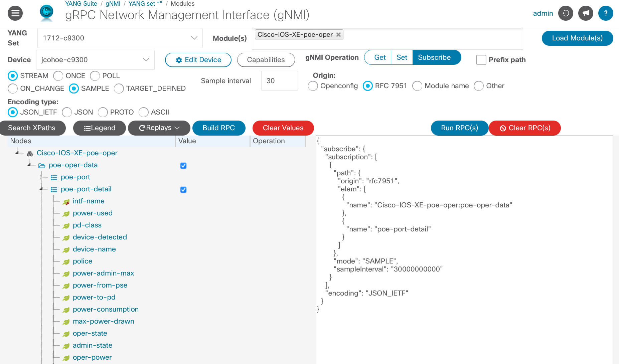Collapse the poe-oper-data tree node
619x364 pixels.
[29, 165]
